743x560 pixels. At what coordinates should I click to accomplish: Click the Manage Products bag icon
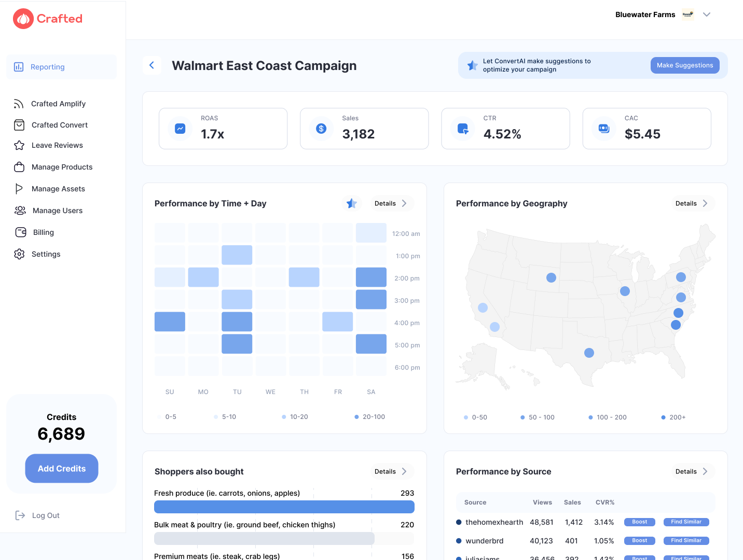click(19, 167)
